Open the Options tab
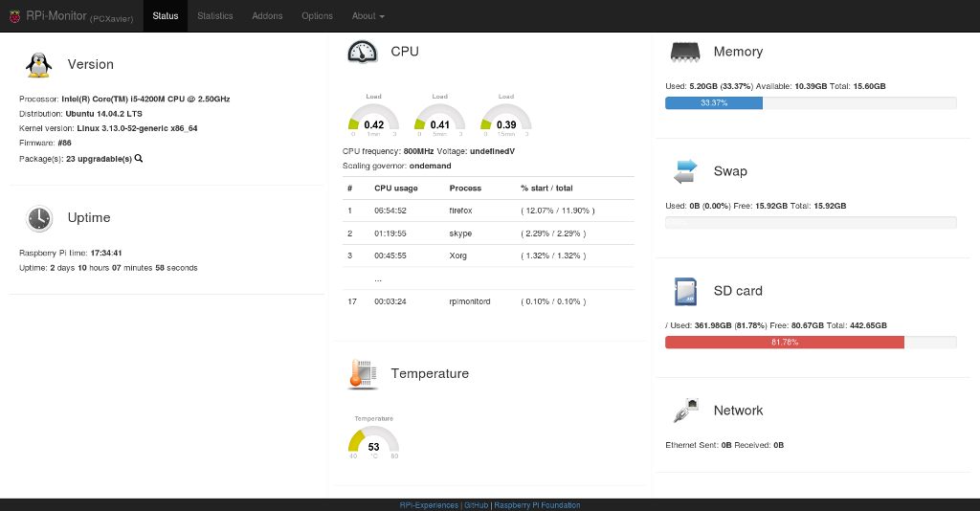This screenshot has width=980, height=511. [x=318, y=16]
